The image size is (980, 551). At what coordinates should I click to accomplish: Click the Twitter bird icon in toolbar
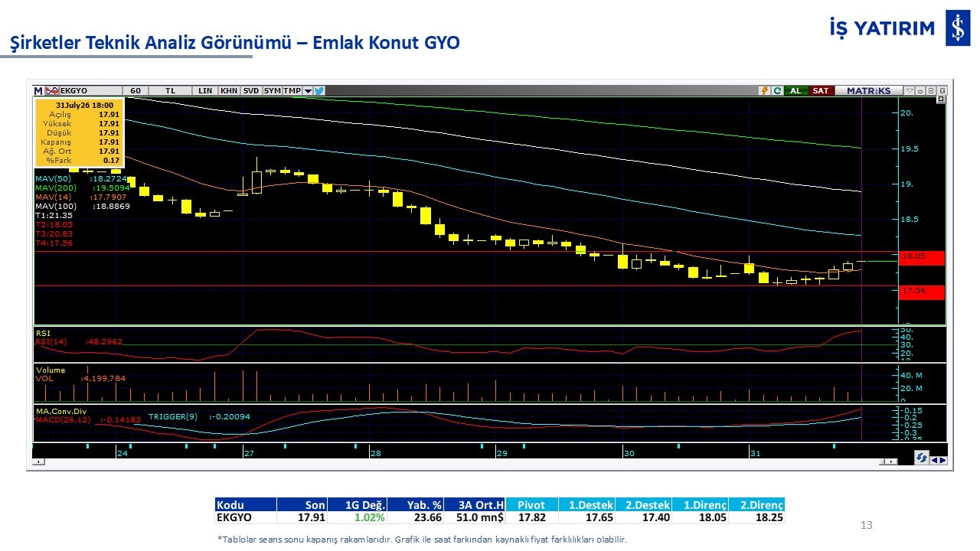tap(319, 90)
